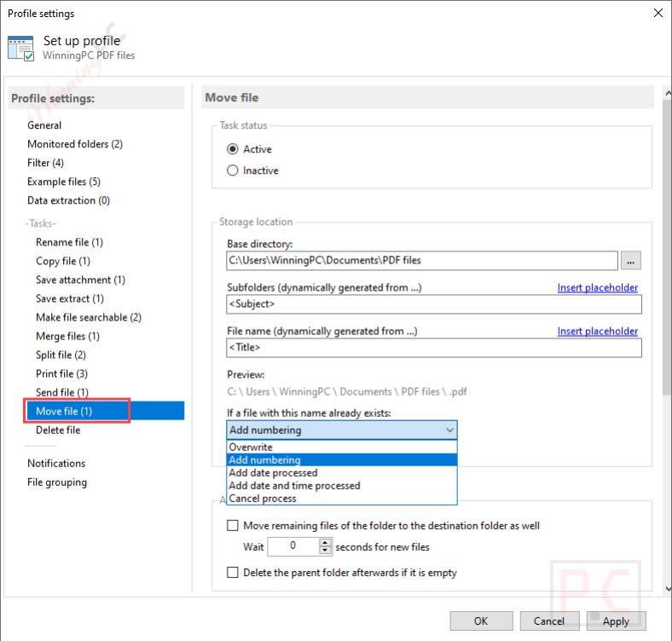Click the Wait seconds number field
The width and height of the screenshot is (672, 641).
click(x=293, y=546)
